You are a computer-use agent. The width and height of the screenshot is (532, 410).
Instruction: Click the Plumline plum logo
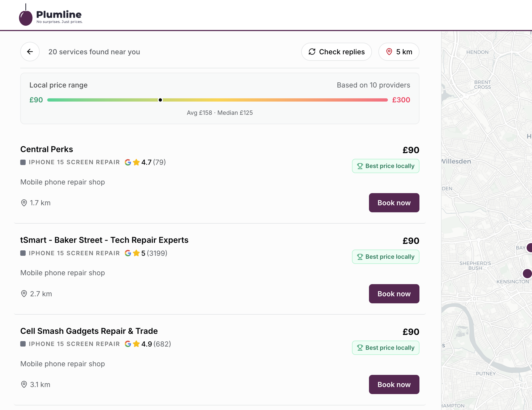tap(26, 17)
